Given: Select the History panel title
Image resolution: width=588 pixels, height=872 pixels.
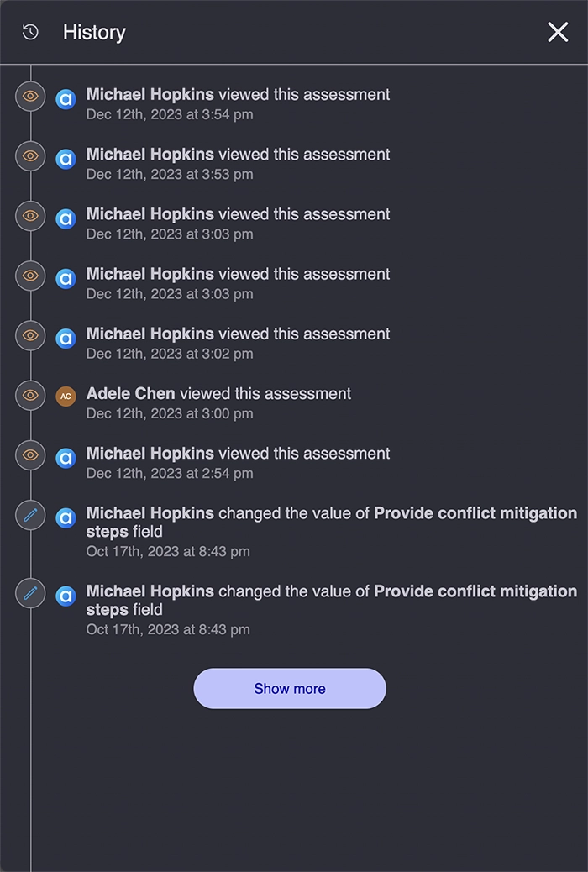Looking at the screenshot, I should click(94, 32).
